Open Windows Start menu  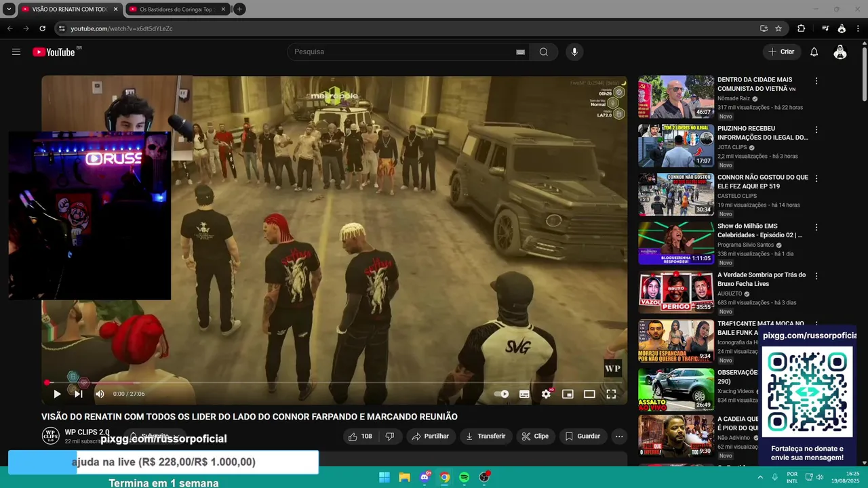(384, 477)
